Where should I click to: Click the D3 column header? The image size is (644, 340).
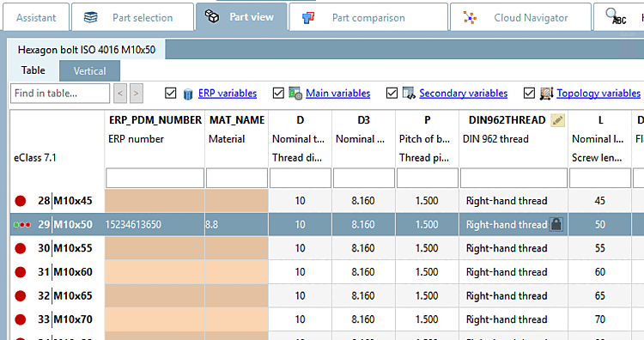pyautogui.click(x=363, y=120)
